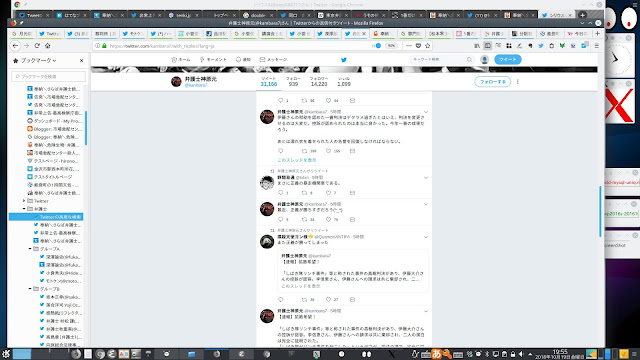The image size is (640, 360).
Task: Open the start menu icon on taskbar
Action: click(6, 354)
